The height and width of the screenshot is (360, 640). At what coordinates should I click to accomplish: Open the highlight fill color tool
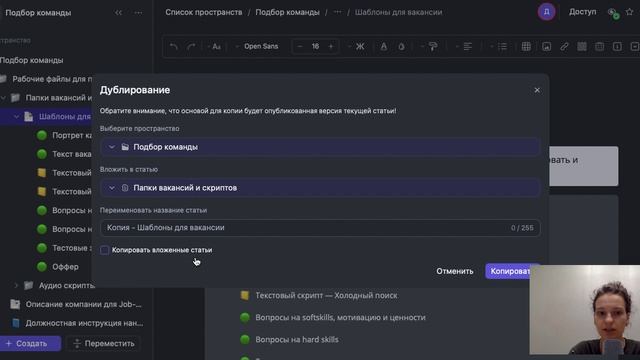point(402,47)
